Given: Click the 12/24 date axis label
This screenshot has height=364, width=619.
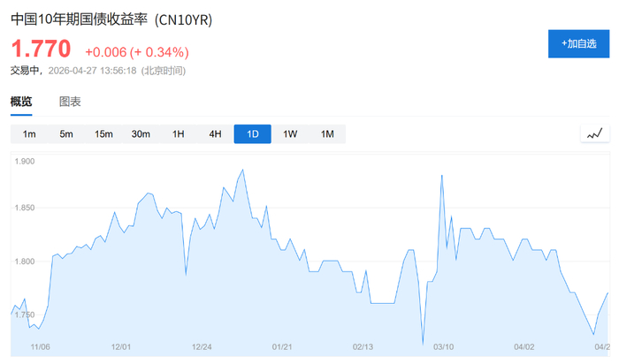Looking at the screenshot, I should pyautogui.click(x=202, y=347).
